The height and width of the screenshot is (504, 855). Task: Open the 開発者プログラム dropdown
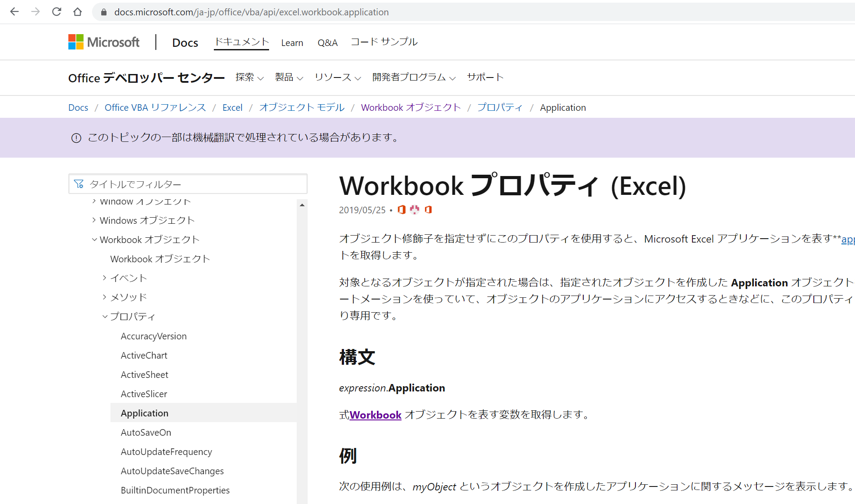pos(414,78)
